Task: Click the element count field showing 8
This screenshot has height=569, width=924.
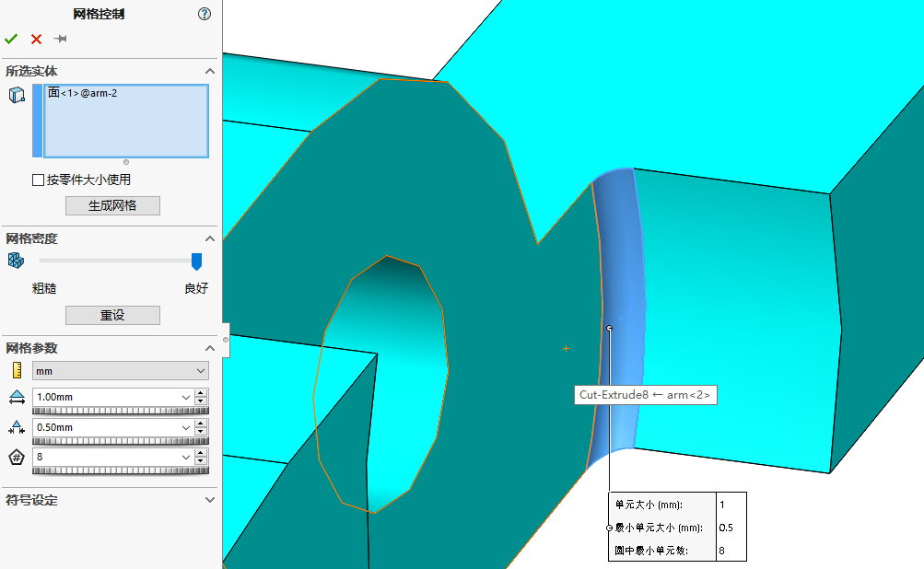Action: click(106, 457)
